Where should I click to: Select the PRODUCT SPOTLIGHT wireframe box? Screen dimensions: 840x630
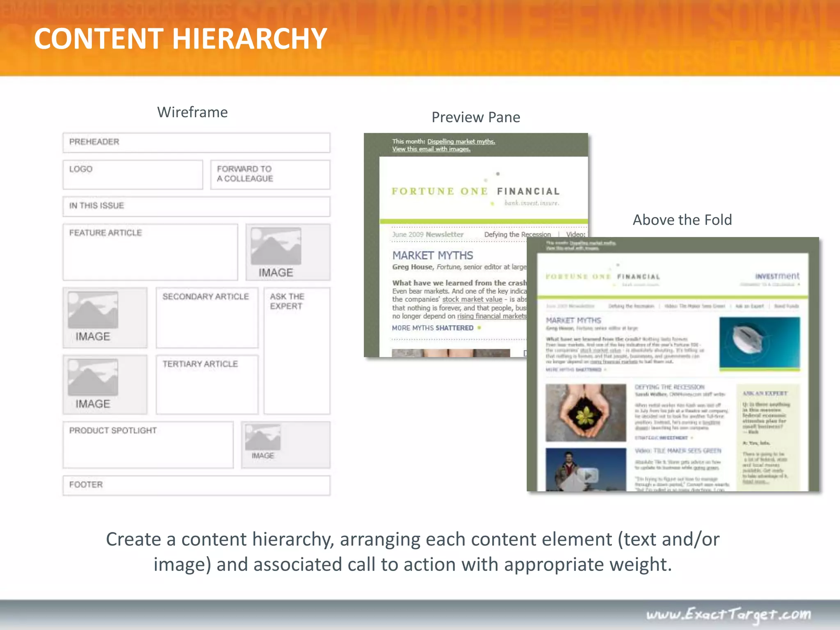point(148,445)
